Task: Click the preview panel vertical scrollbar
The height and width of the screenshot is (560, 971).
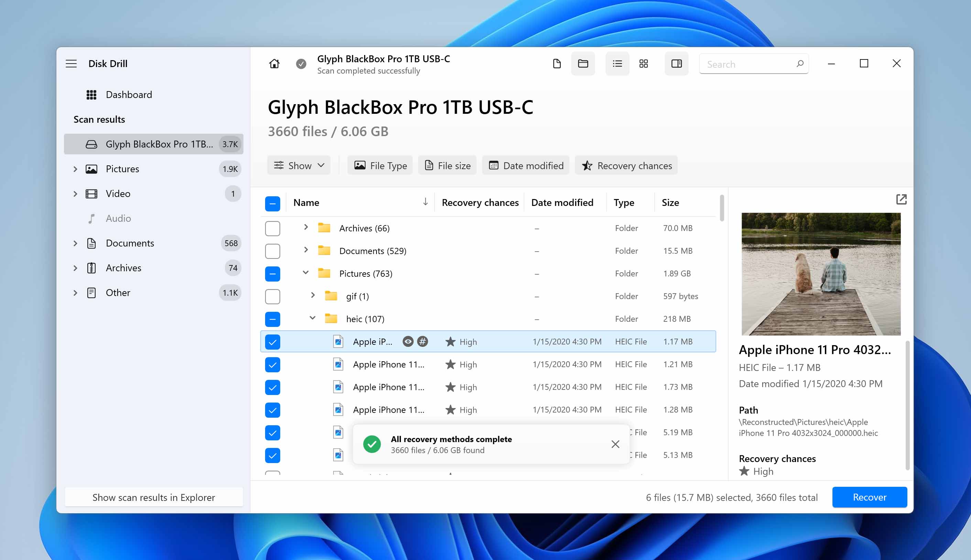Action: [907, 405]
